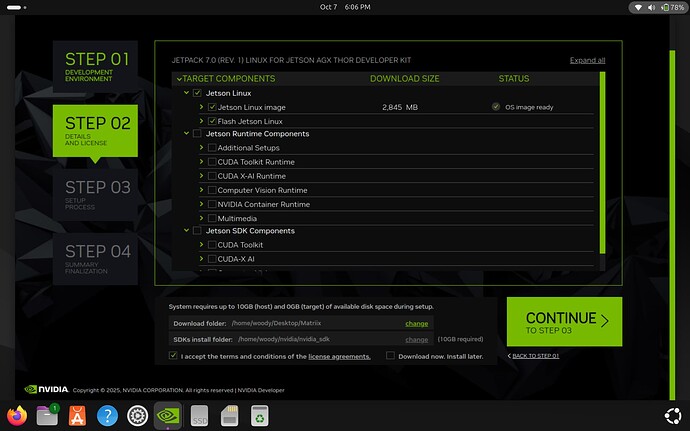Enable Download now, Install later
Image resolution: width=690 pixels, height=431 pixels.
pos(390,355)
